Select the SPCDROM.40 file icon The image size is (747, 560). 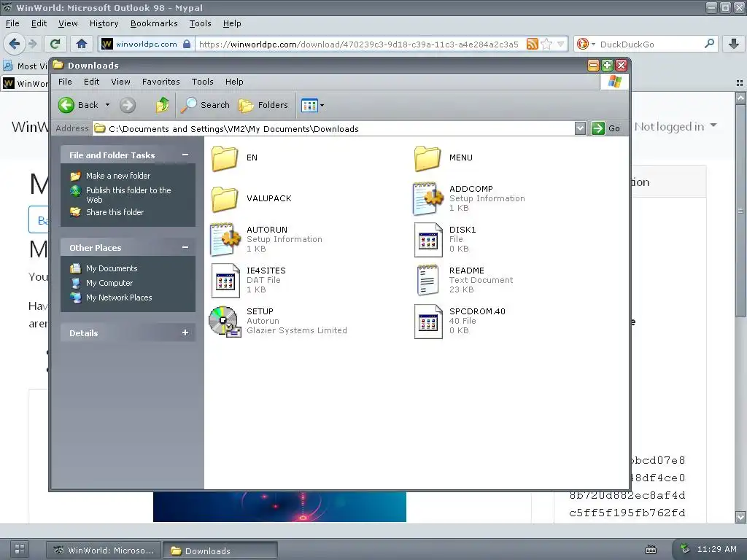tap(427, 322)
